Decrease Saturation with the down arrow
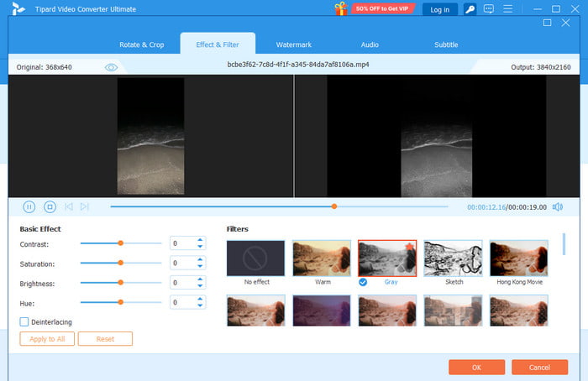 pos(200,266)
